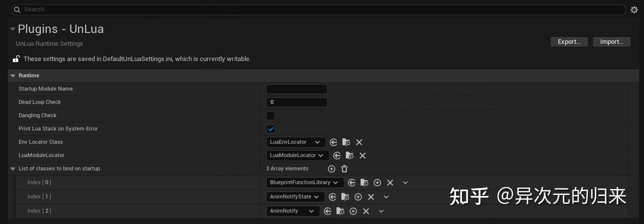Focus the Search field
Viewport: 644px width, 224px height.
(318, 9)
